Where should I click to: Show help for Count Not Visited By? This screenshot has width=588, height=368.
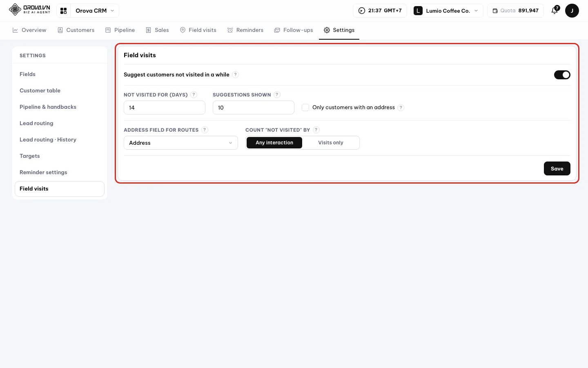click(316, 130)
